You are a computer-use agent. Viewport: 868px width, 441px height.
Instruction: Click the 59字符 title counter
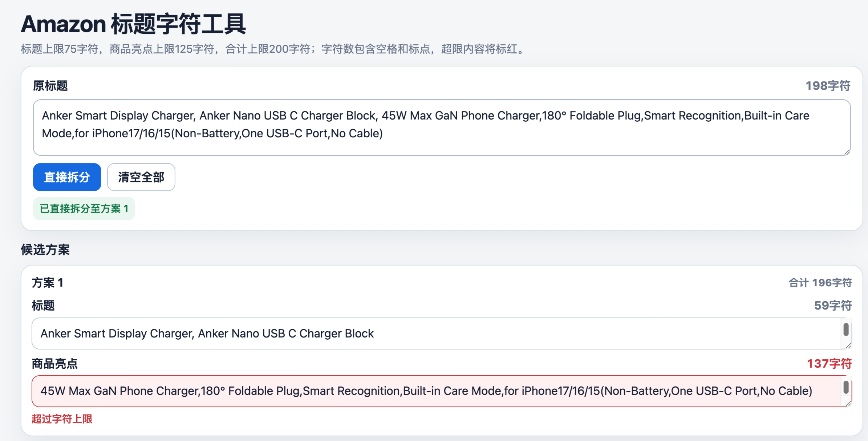tap(833, 306)
